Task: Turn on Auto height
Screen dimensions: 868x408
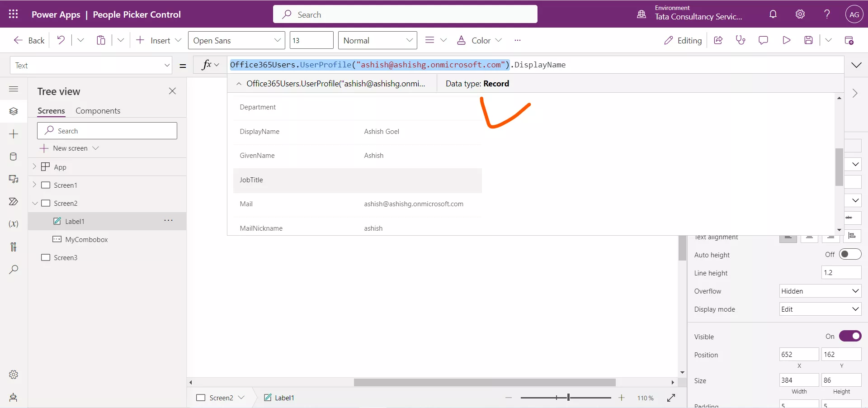Action: tap(850, 254)
